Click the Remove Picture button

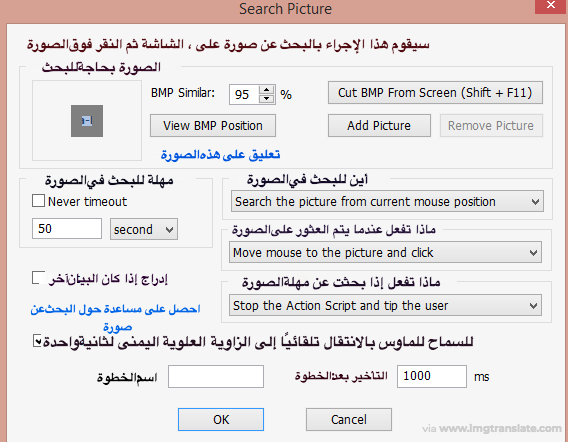491,126
